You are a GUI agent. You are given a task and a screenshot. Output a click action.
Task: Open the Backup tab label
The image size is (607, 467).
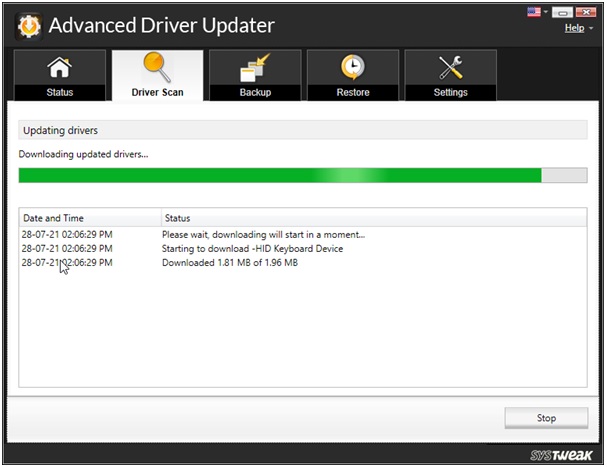255,93
